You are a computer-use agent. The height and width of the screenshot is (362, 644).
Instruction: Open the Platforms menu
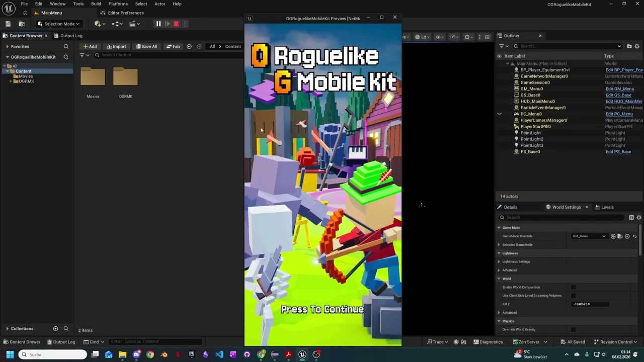tap(118, 4)
